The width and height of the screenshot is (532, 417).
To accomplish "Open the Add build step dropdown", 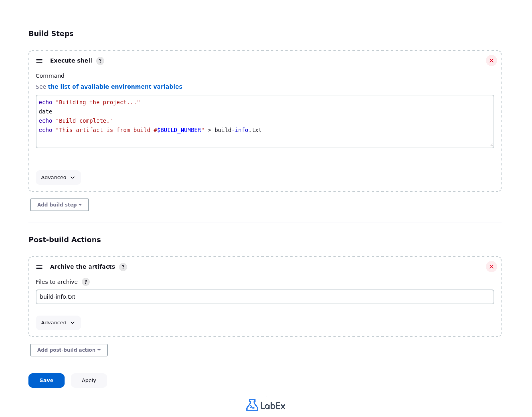I will (59, 205).
